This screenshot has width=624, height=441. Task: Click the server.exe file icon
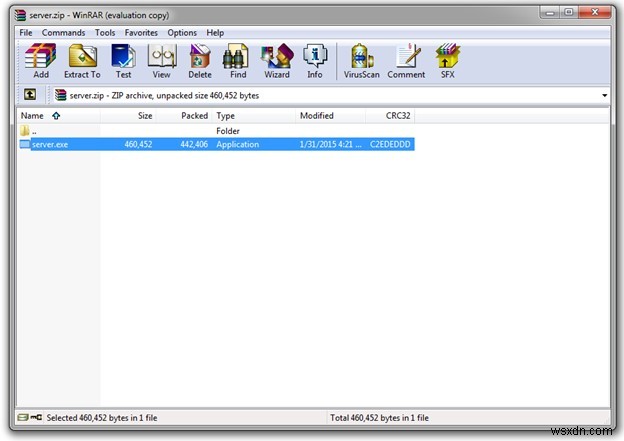25,144
